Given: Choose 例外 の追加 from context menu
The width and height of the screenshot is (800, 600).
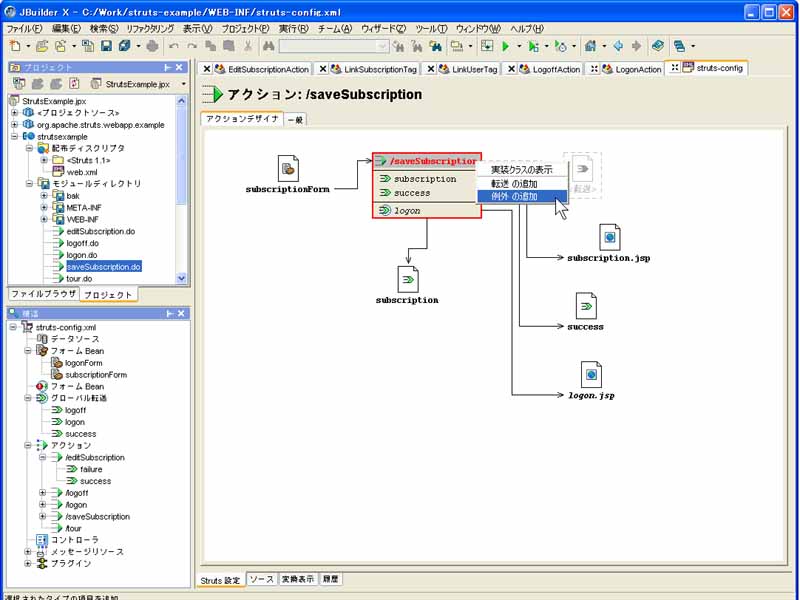Looking at the screenshot, I should (522, 196).
